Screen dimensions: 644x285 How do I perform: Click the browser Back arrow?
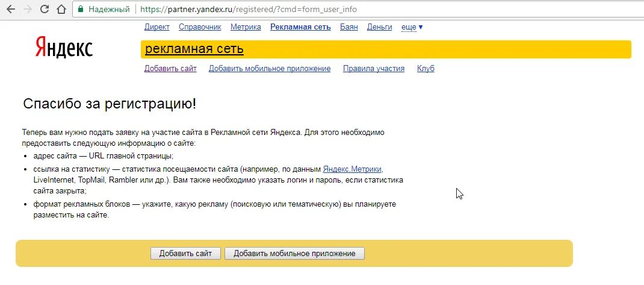coord(11,8)
